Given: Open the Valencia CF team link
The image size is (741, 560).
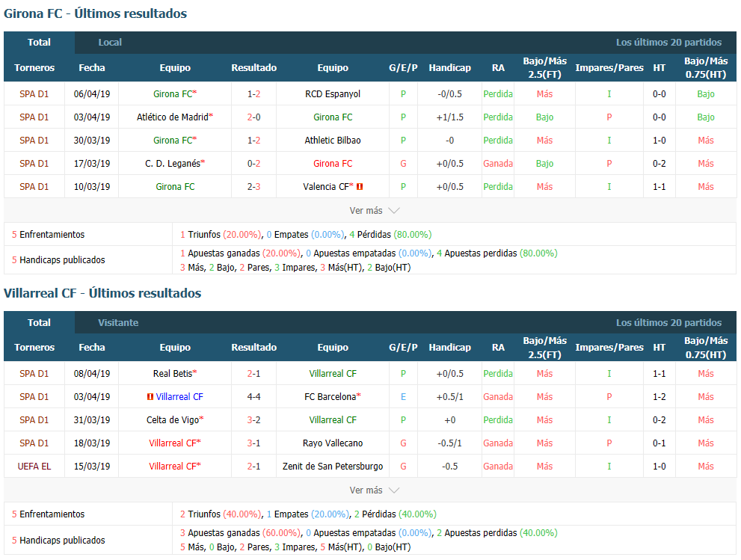Looking at the screenshot, I should tap(326, 187).
